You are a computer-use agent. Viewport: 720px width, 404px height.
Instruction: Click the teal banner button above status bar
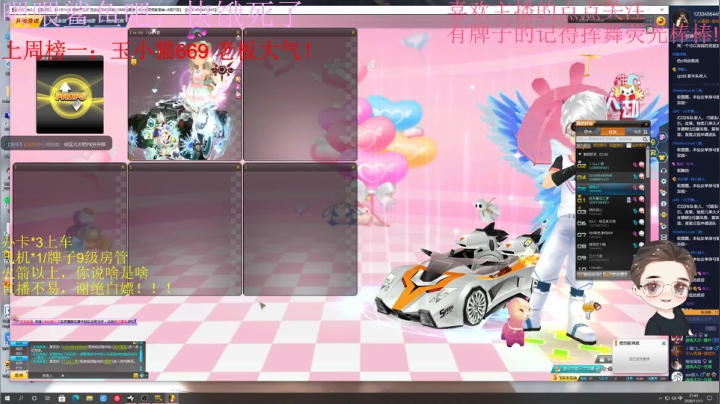579,369
